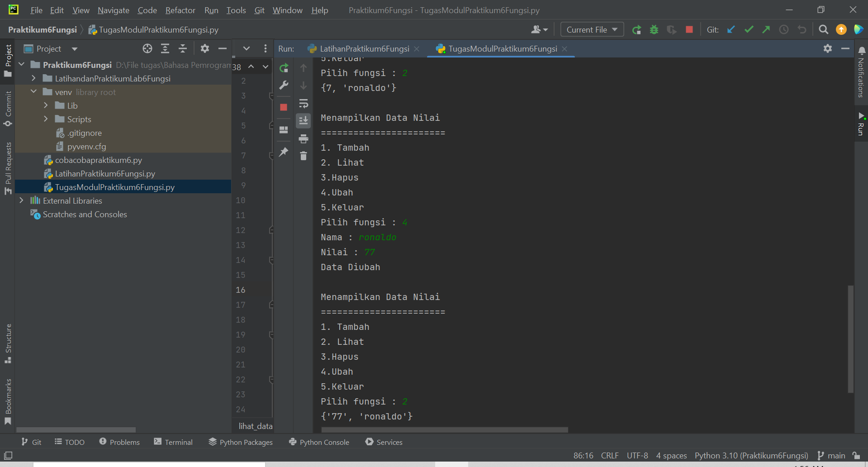Expand the Lib folder
The image size is (868, 467).
[x=46, y=105]
